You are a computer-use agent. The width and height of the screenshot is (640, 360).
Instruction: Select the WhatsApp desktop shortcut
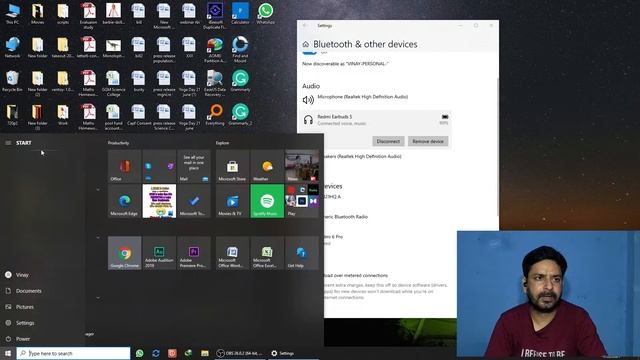(x=265, y=13)
